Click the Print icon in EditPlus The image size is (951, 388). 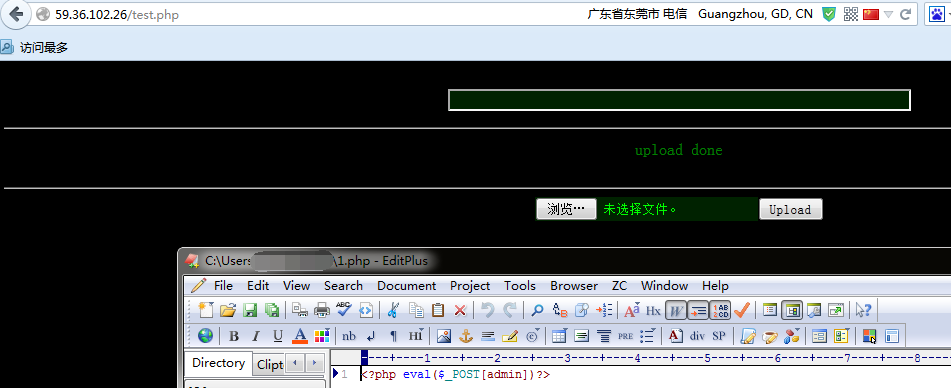(x=321, y=310)
